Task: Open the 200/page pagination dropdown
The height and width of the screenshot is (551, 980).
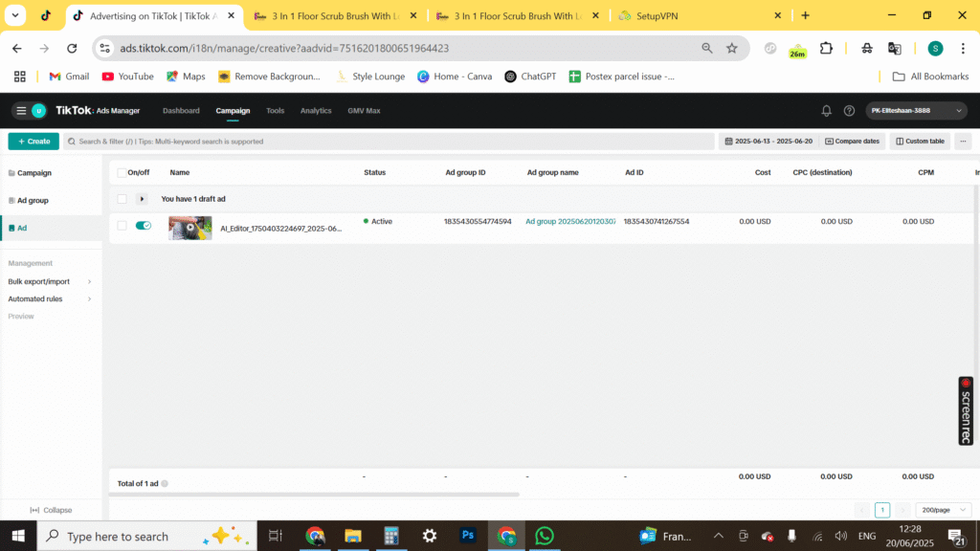Action: [943, 511]
